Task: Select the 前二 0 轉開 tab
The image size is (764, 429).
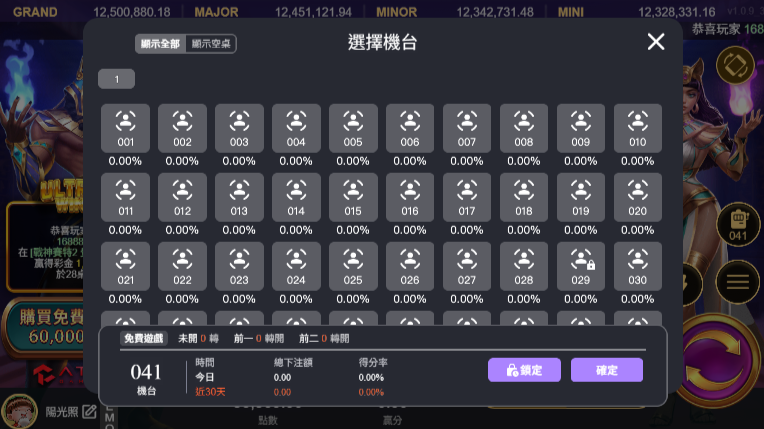Action: (x=324, y=338)
